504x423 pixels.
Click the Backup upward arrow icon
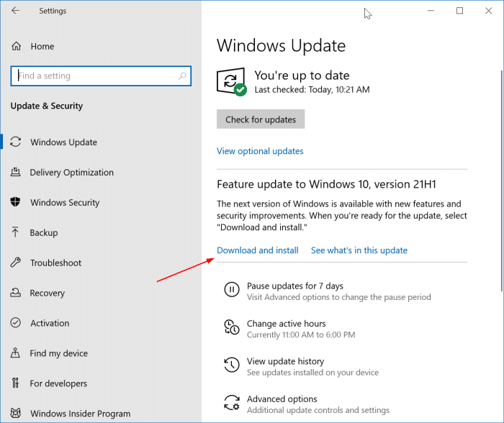click(15, 232)
